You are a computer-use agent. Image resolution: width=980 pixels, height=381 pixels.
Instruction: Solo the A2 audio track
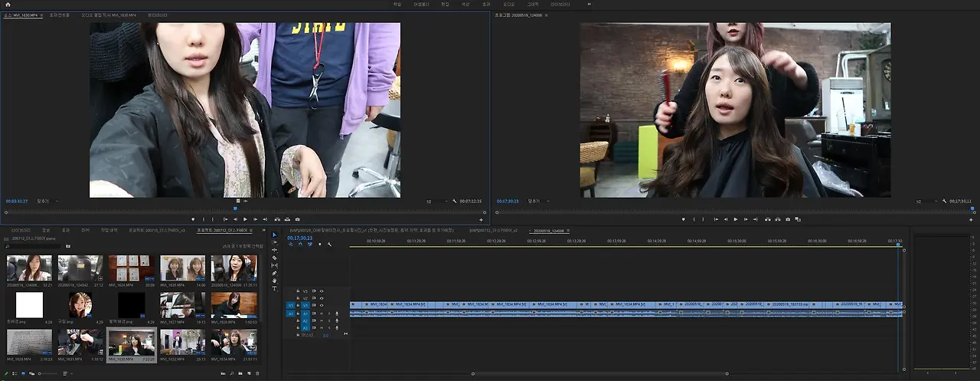(328, 320)
